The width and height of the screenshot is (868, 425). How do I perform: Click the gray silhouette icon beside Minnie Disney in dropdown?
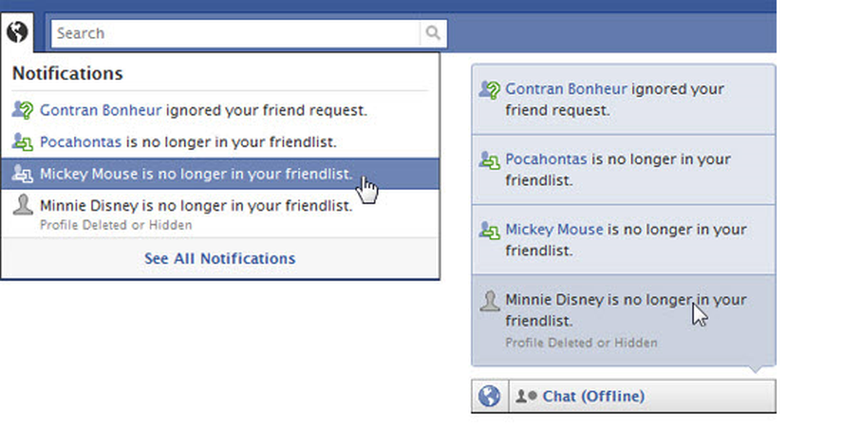coord(23,205)
